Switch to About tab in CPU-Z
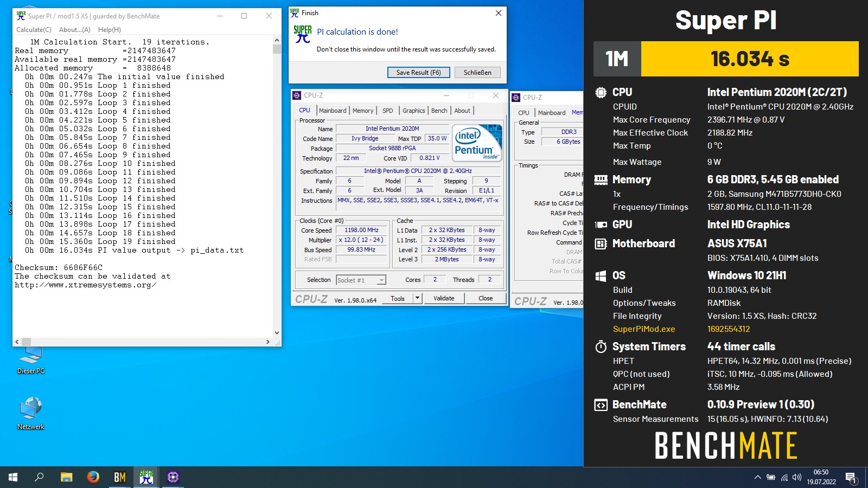Viewport: 868px width, 488px height. coord(462,111)
